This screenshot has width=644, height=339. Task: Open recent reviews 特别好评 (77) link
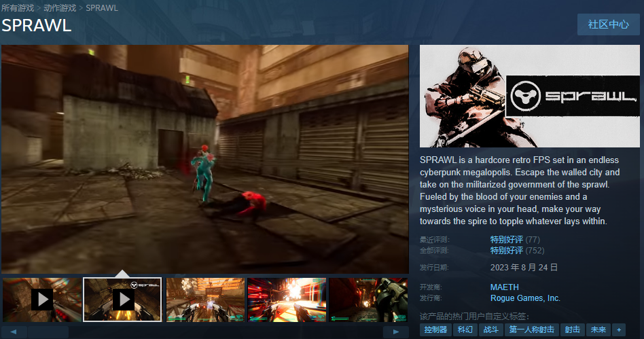[515, 240]
